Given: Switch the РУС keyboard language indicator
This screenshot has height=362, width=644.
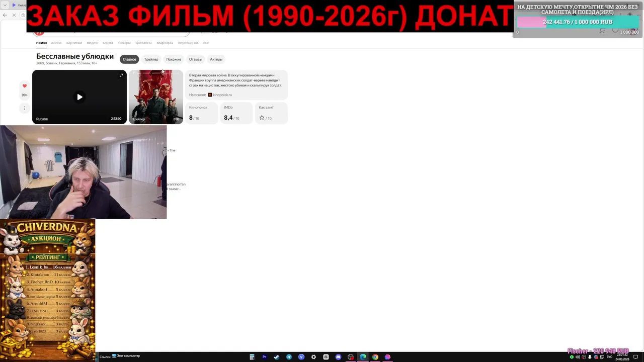Looking at the screenshot, I should pyautogui.click(x=609, y=357).
